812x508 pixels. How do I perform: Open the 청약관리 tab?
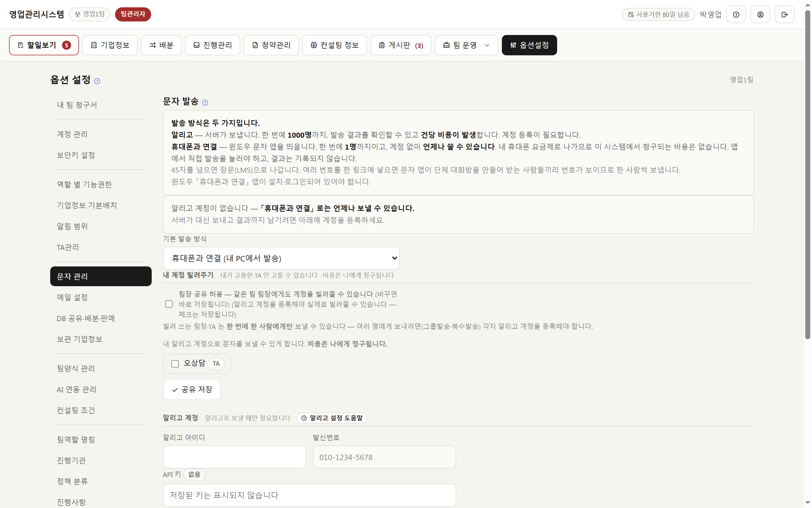tap(271, 45)
